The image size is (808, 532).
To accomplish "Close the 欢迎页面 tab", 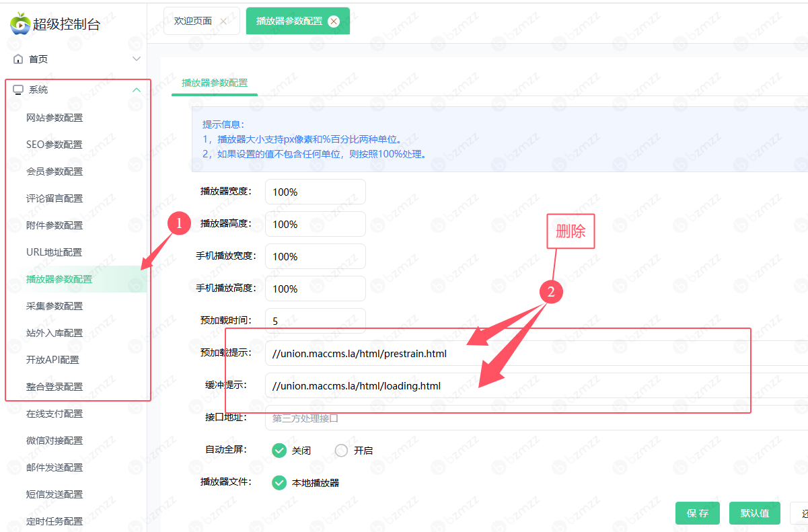I will [224, 22].
